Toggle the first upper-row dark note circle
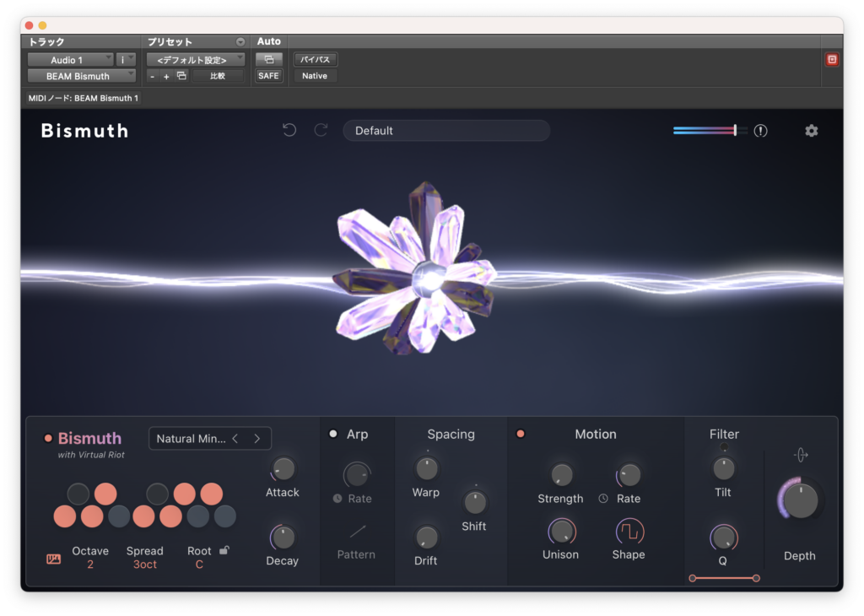The width and height of the screenshot is (864, 616). coord(78,494)
